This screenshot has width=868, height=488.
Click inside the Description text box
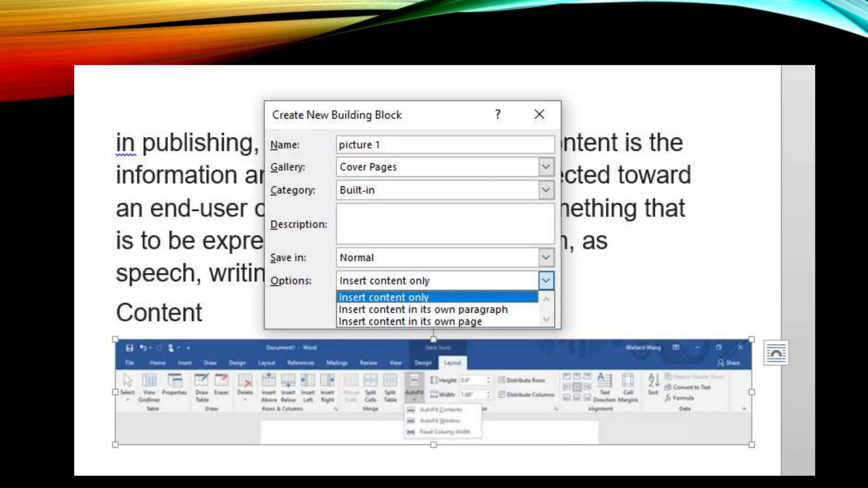tap(445, 224)
